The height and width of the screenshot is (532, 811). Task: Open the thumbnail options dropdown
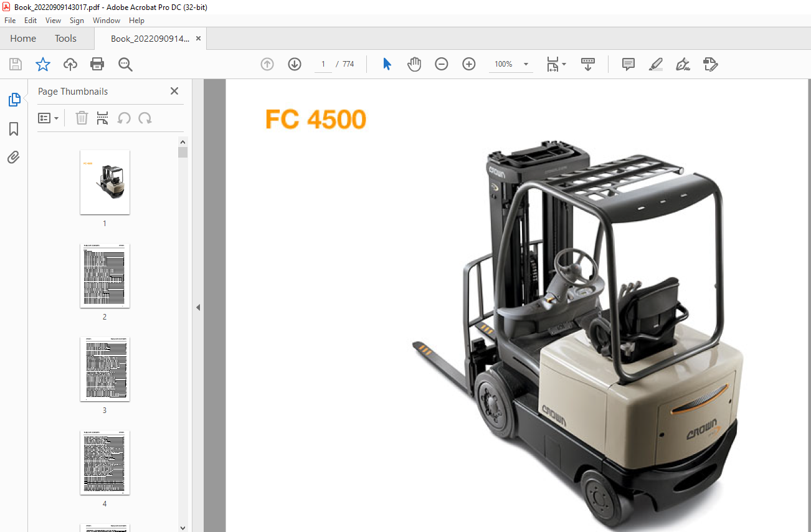coord(49,118)
